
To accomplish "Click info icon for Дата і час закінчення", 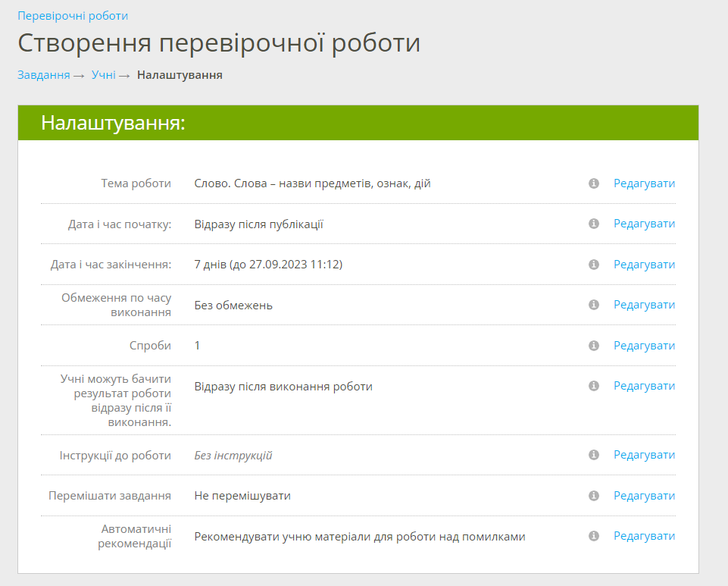I will (593, 265).
